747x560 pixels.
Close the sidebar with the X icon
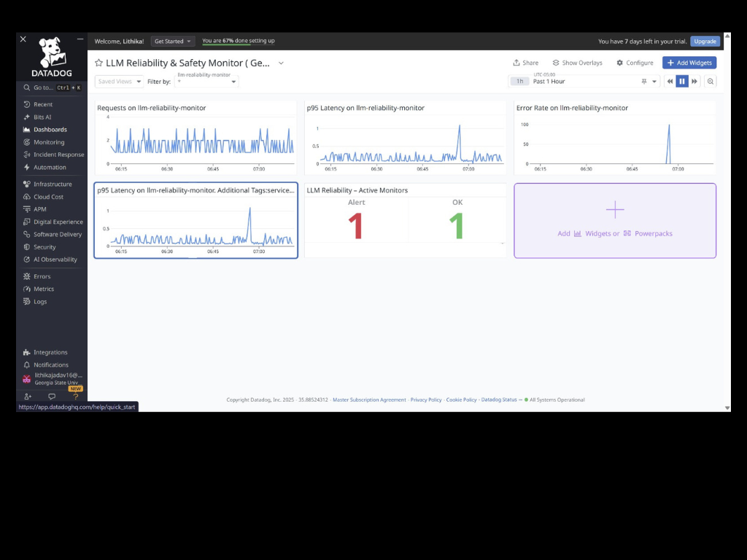coord(23,39)
